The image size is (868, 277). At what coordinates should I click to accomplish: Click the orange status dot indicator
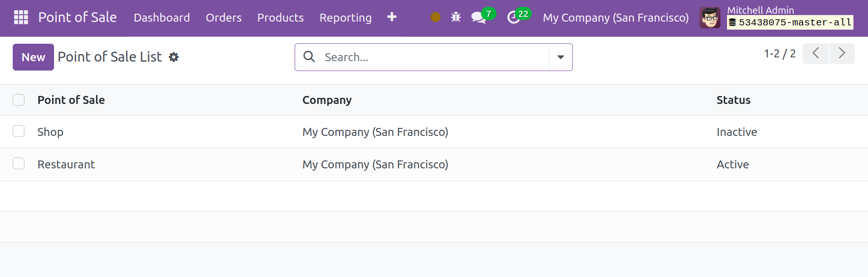coord(436,17)
